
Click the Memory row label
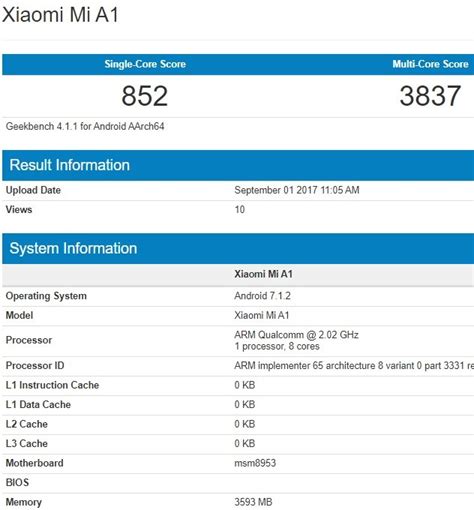[x=24, y=502]
